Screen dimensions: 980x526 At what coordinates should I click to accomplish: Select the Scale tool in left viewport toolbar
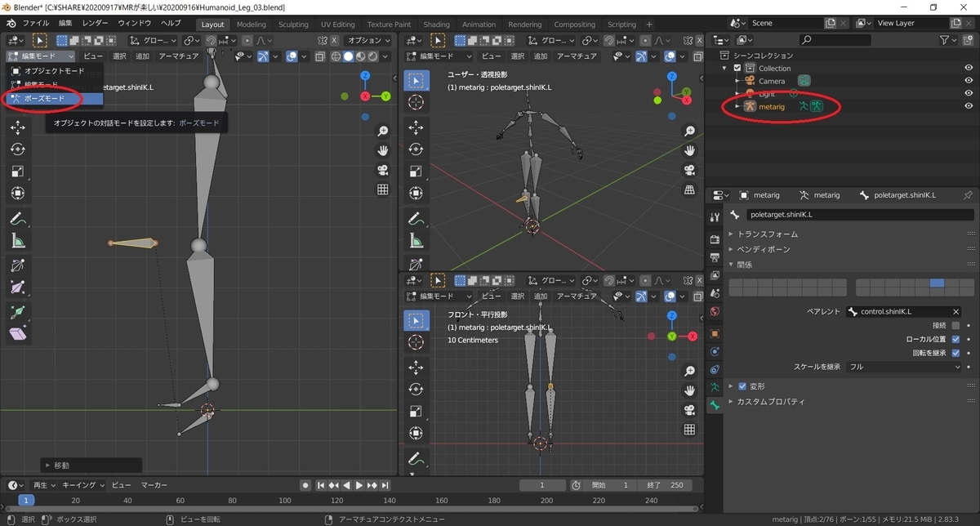tap(18, 172)
